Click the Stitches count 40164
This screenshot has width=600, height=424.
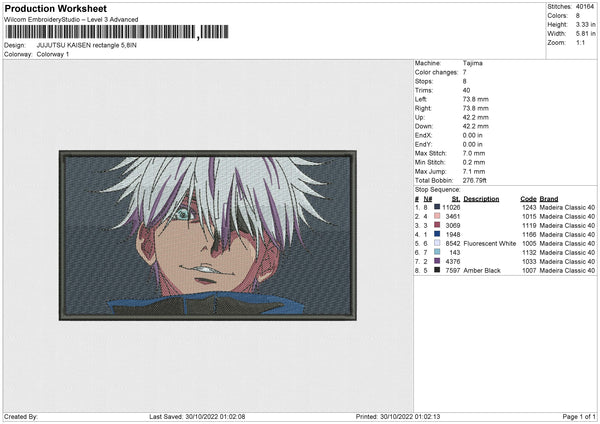point(583,7)
